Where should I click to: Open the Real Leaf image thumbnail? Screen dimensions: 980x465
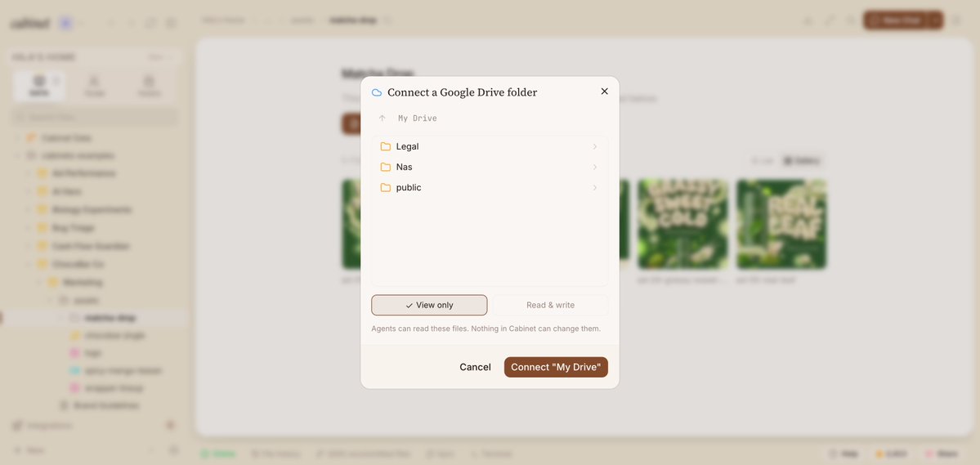tap(781, 224)
